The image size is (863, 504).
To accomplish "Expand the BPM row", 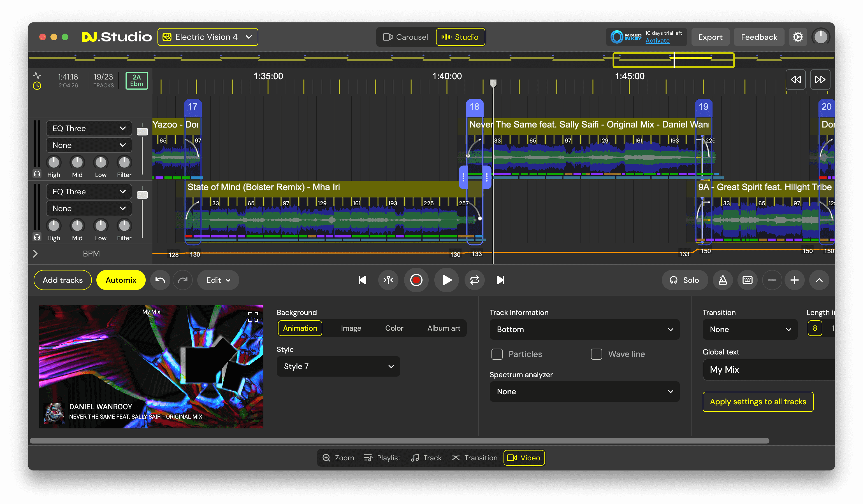I will click(35, 254).
